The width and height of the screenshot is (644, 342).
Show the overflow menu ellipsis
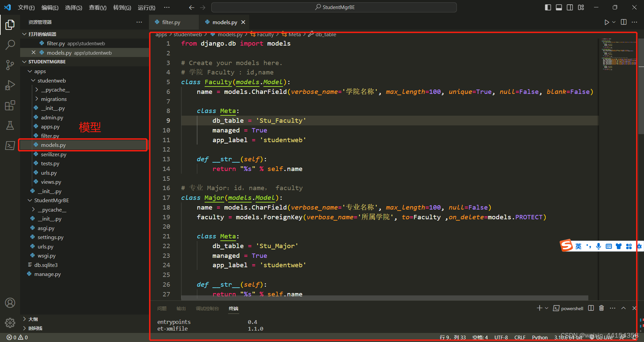point(167,7)
